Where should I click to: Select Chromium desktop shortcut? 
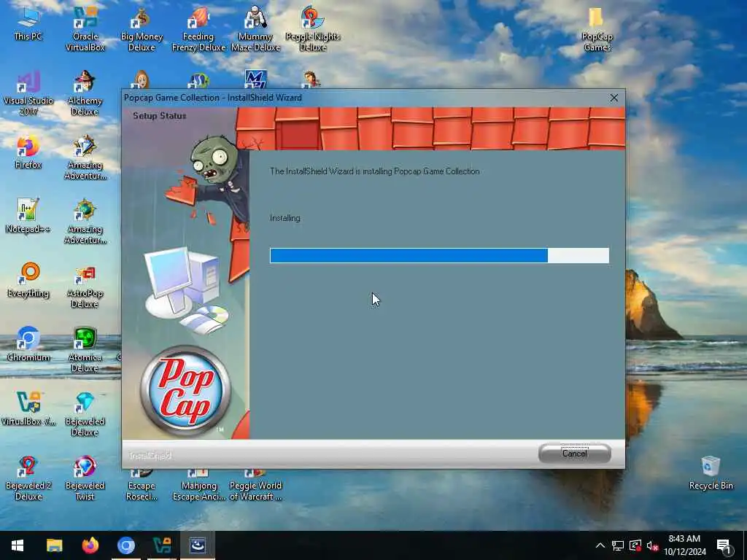[x=28, y=344]
